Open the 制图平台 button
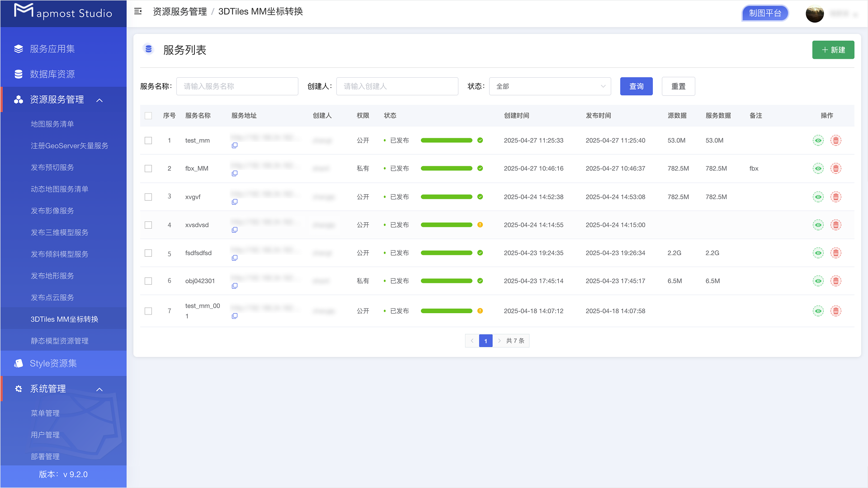This screenshot has height=488, width=868. (x=765, y=13)
